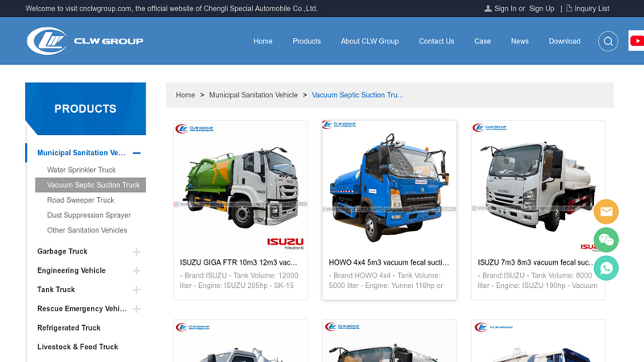Viewport: 644px width, 362px height.
Task: Open the WeChat contact bubble
Action: tap(606, 240)
